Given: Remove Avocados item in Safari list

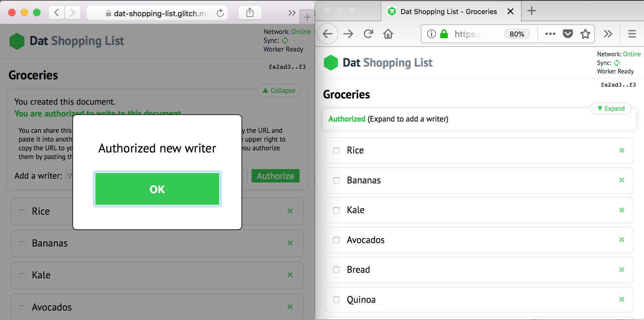Looking at the screenshot, I should (290, 307).
